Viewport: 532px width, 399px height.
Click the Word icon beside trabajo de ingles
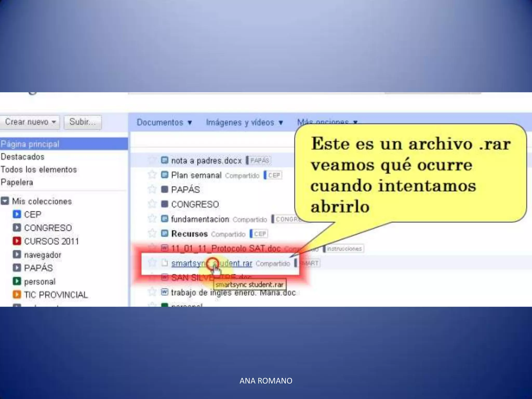tap(164, 292)
